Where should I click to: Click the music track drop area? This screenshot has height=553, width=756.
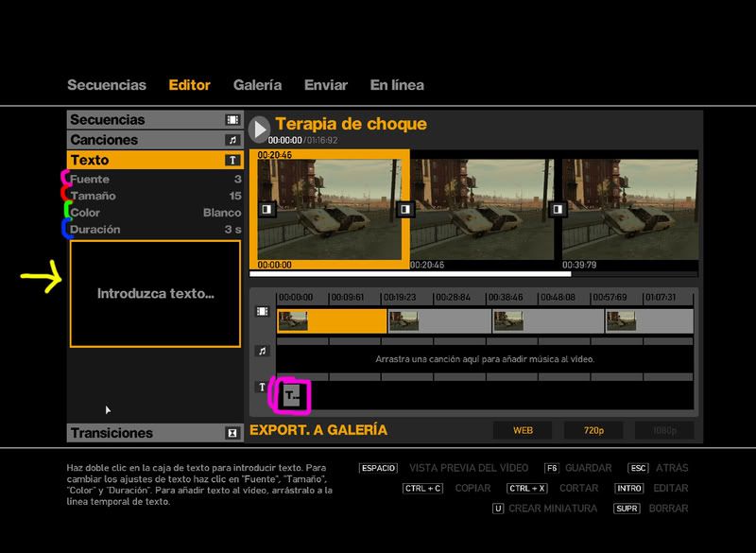(485, 359)
